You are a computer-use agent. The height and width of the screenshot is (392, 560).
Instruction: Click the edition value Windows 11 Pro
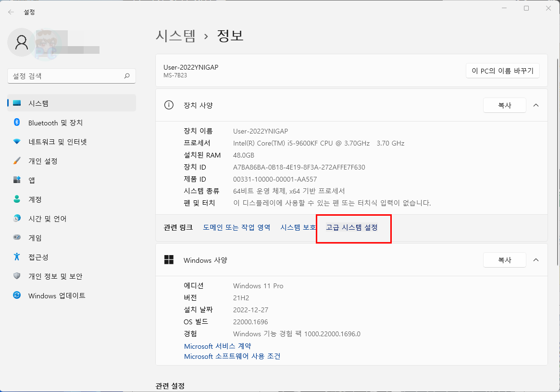tap(258, 286)
